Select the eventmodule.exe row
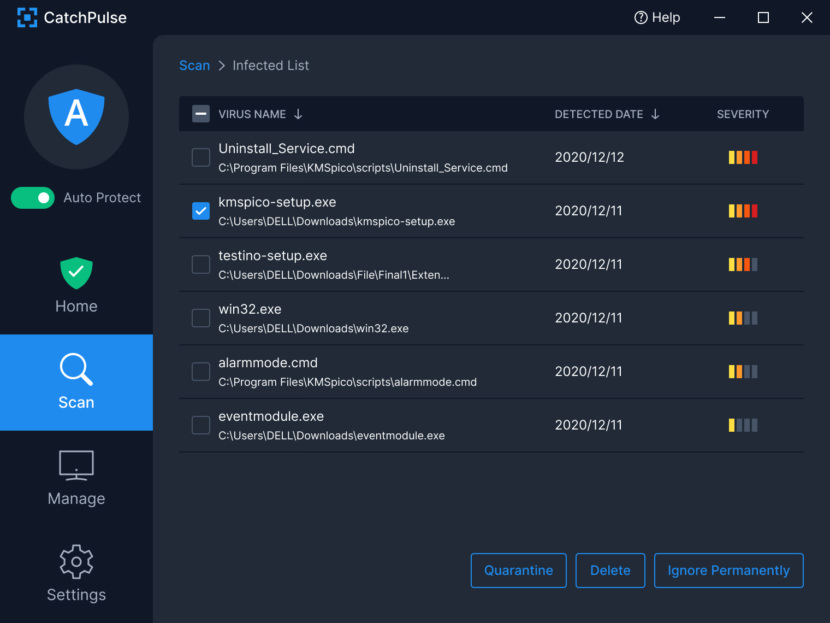This screenshot has width=830, height=623. [x=491, y=425]
